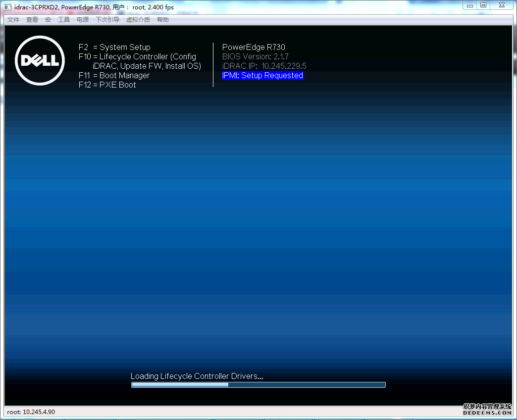Minimize the iDRAC console window
Screen dimensions: 517x420
pos(470,5)
